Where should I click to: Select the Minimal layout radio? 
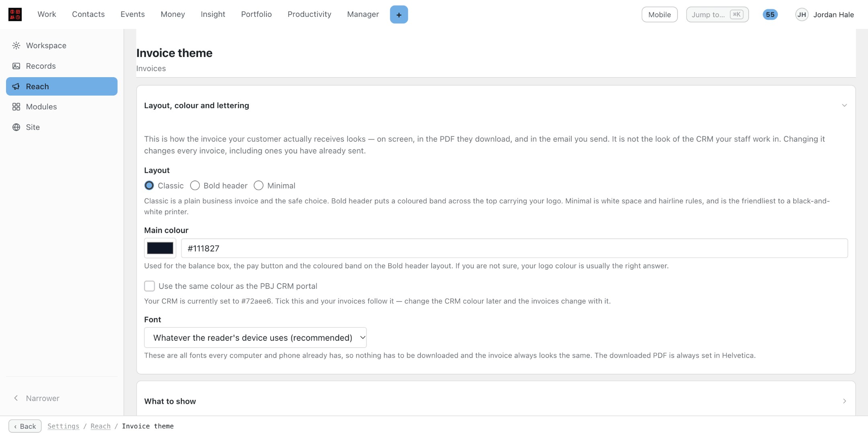pyautogui.click(x=258, y=186)
